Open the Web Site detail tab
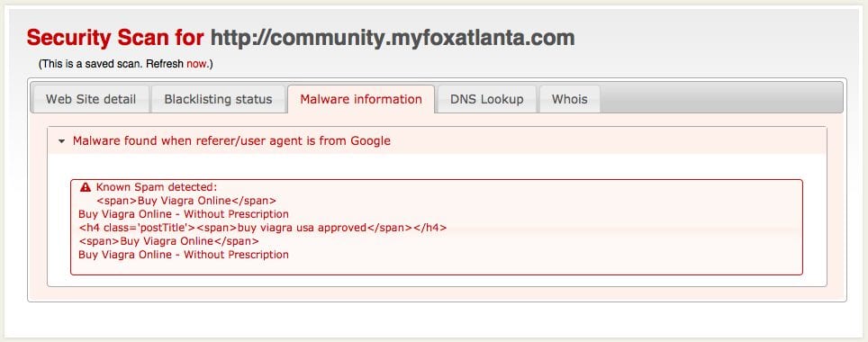The width and height of the screenshot is (868, 342). point(91,100)
